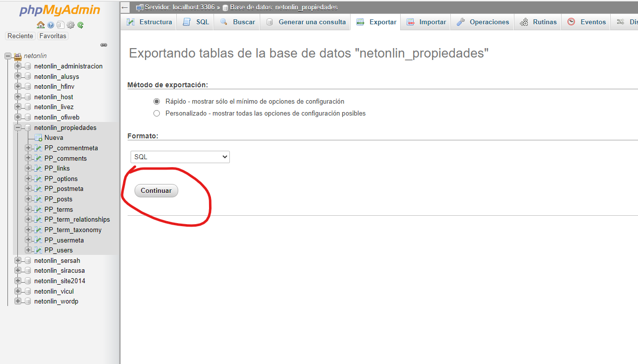Click the Servidor: localhost:3306 breadcrumb link
Viewport: 638px width, 364px height.
(180, 7)
